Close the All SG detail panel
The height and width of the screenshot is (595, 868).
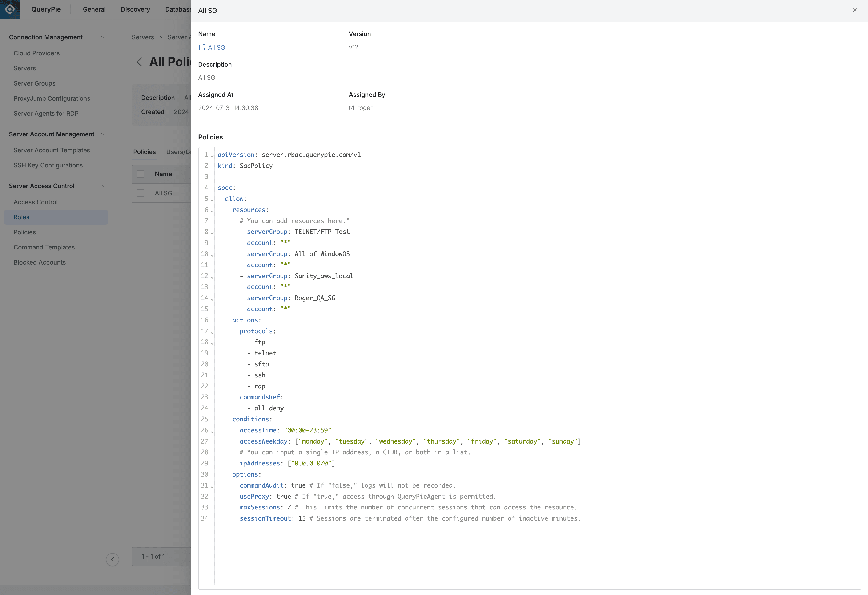click(855, 10)
